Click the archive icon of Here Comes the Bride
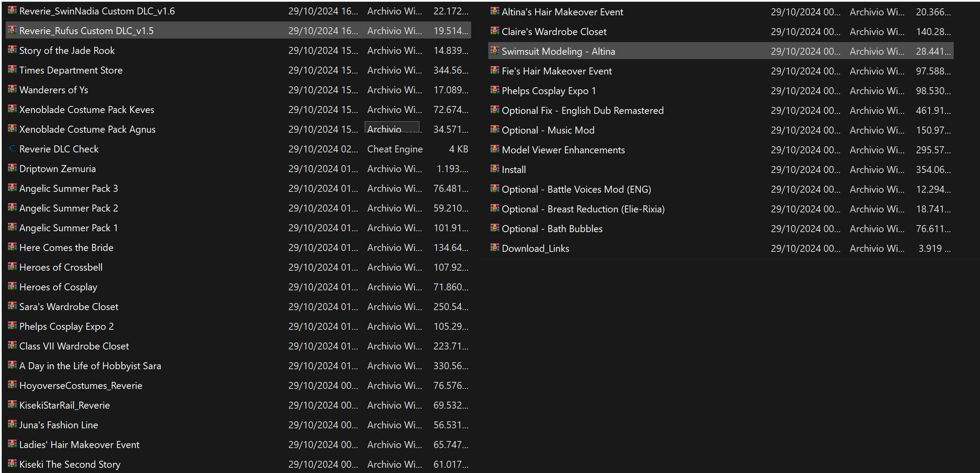Screen dimensions: 980x473 coord(12,247)
